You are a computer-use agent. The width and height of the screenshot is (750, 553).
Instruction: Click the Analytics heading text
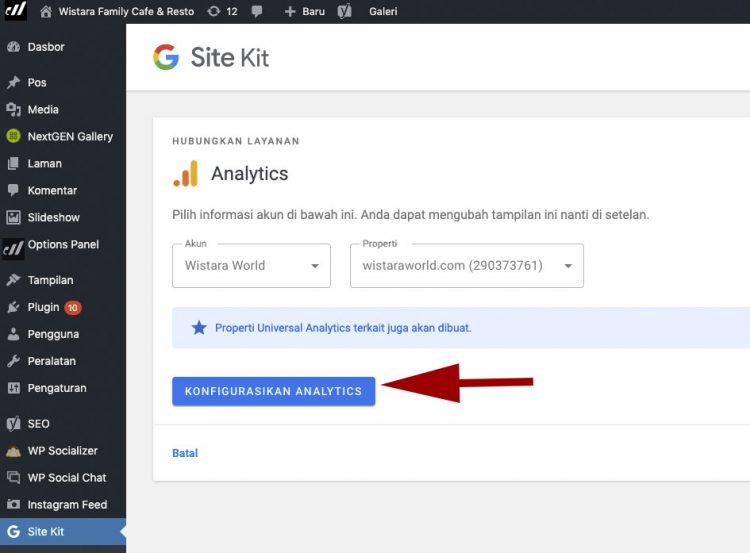pos(250,174)
